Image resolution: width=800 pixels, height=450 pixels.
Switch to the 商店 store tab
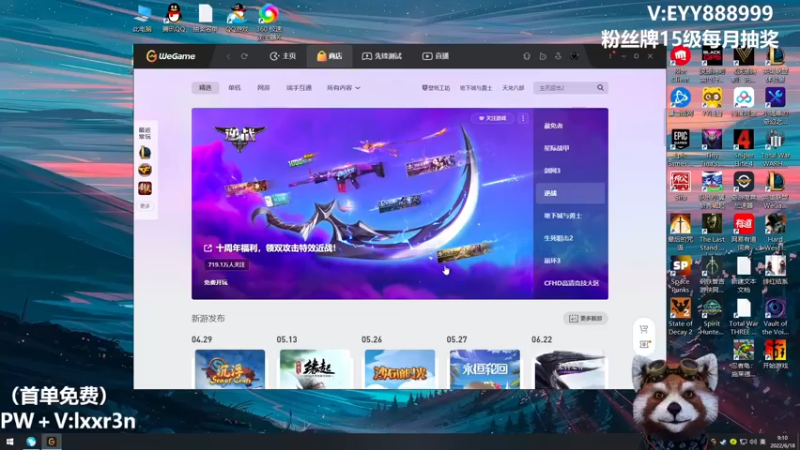(329, 56)
